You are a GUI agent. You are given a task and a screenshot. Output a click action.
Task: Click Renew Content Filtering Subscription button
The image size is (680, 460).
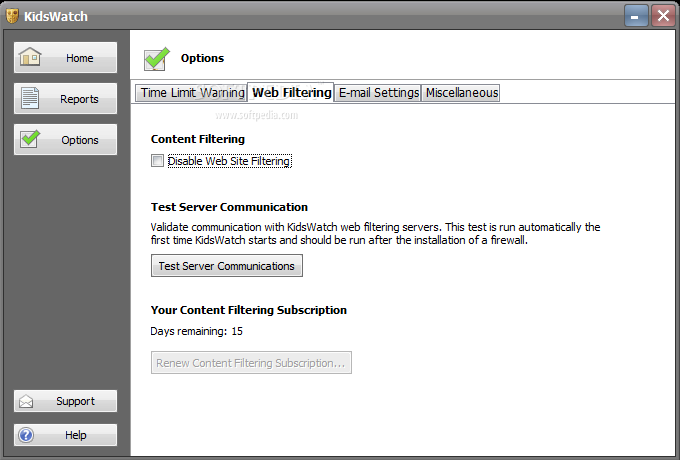tap(251, 362)
